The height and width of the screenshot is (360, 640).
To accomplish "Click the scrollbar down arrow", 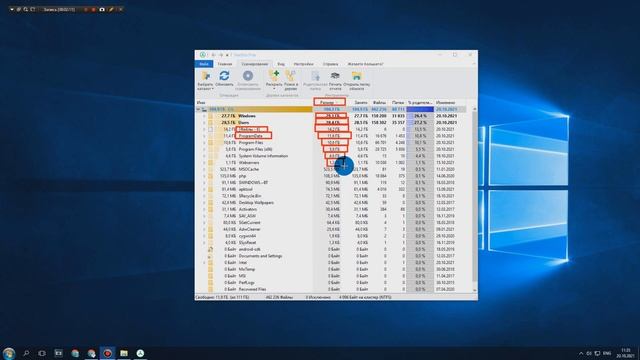I will (474, 290).
